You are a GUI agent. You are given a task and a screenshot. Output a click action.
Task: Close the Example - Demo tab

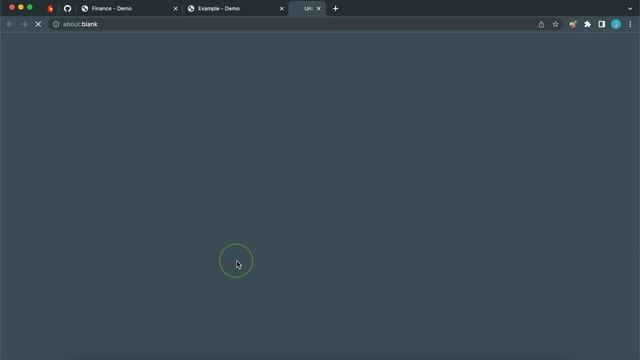[282, 9]
